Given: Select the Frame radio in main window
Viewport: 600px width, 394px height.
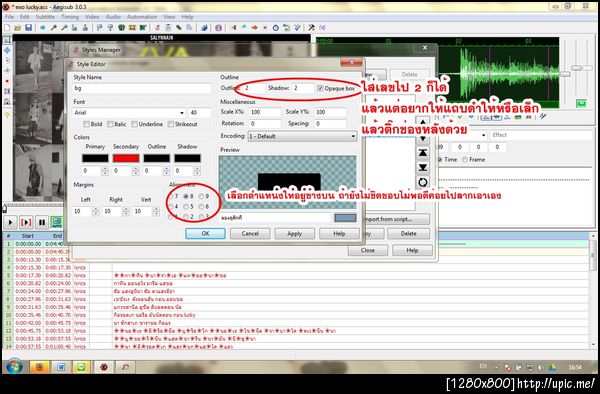Looking at the screenshot, I should (465, 160).
